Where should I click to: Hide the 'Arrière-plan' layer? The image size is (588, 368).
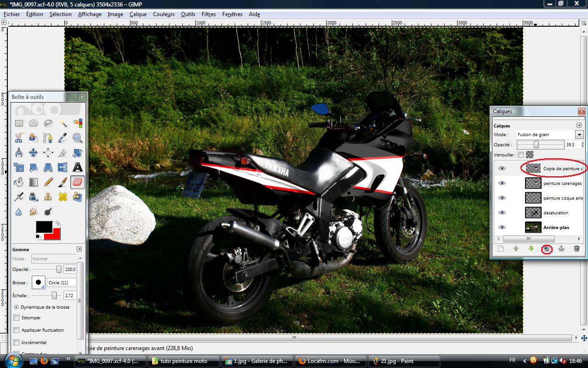pyautogui.click(x=502, y=228)
